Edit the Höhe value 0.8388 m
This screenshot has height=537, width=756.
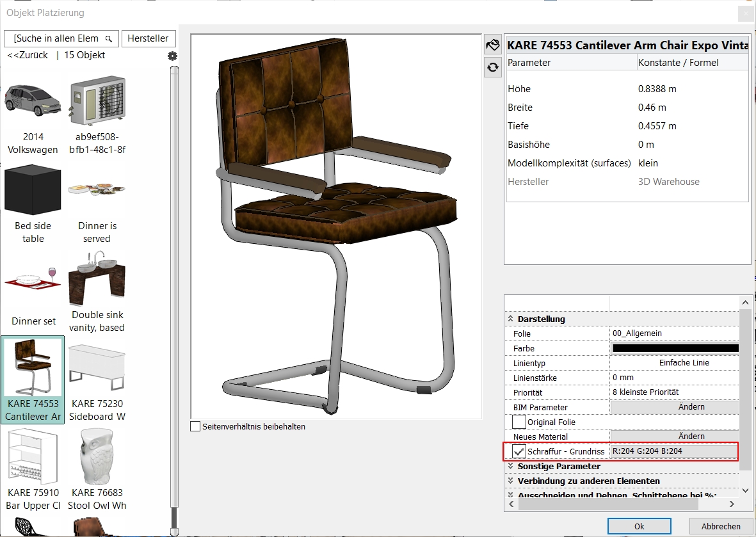[x=657, y=89]
